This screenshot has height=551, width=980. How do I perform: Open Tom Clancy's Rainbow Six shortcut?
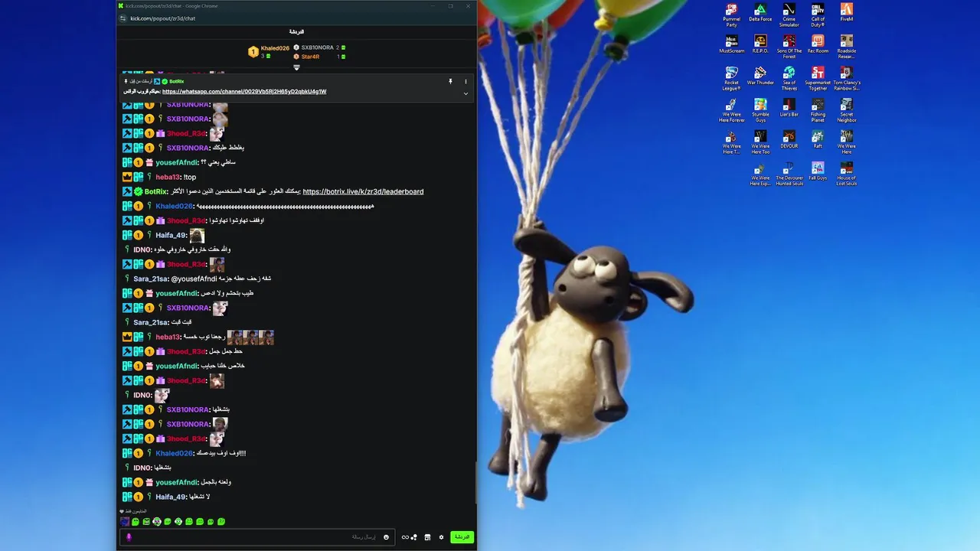(x=846, y=79)
